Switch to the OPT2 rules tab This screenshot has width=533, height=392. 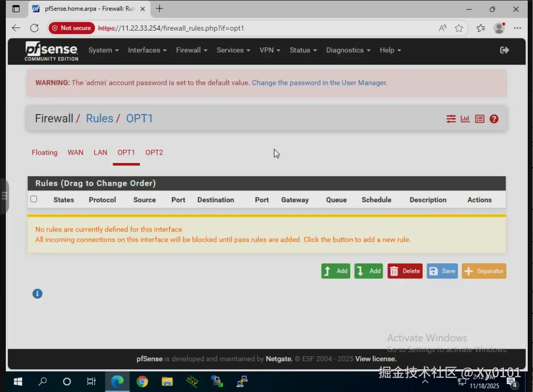tap(154, 152)
